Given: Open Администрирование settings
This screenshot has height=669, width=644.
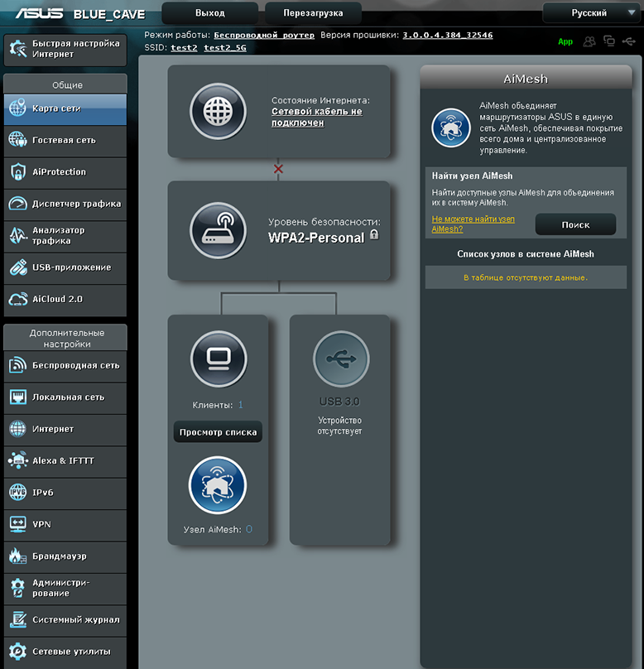Looking at the screenshot, I should (x=65, y=588).
